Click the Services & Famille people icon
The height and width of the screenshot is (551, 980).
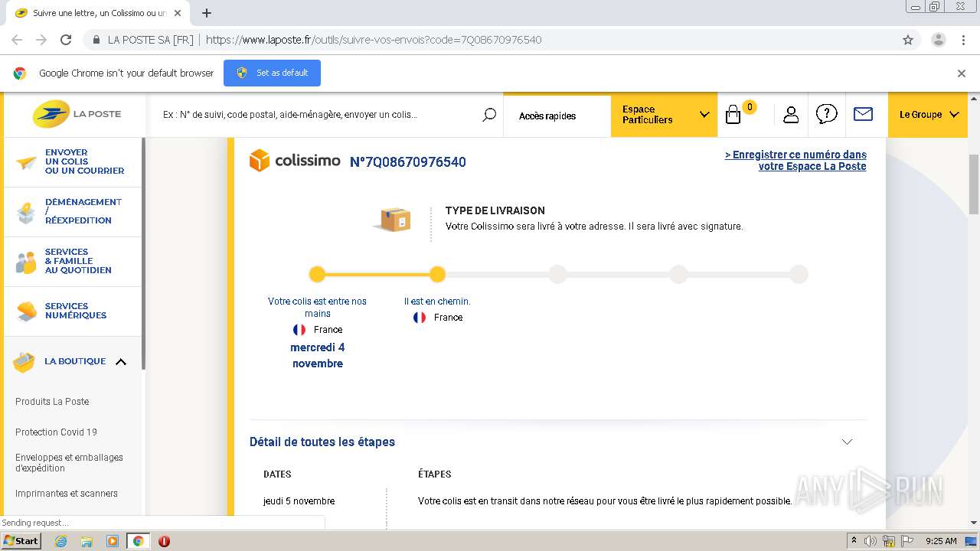coord(26,262)
